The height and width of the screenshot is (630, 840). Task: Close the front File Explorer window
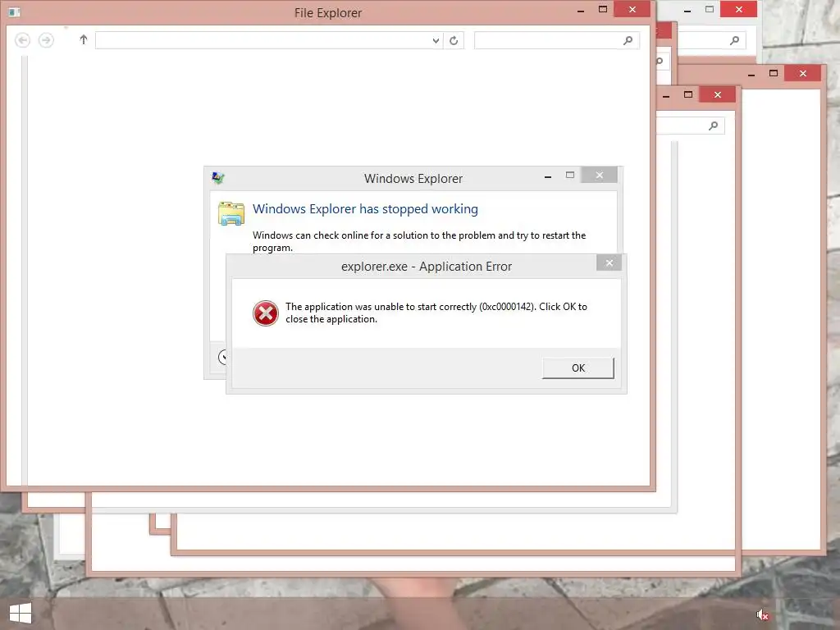(632, 9)
